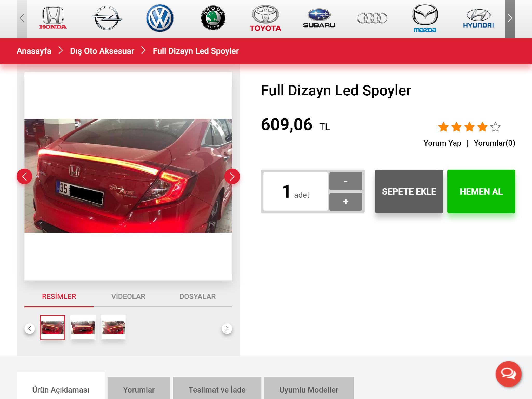The height and width of the screenshot is (399, 532).
Task: View Yorumlar(0) comments link
Action: [494, 143]
